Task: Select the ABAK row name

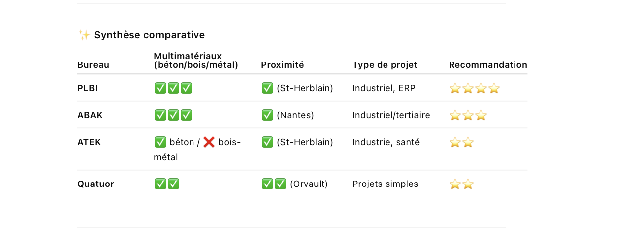Action: (90, 115)
